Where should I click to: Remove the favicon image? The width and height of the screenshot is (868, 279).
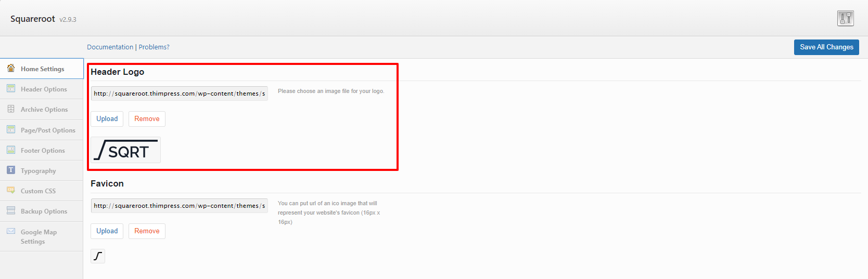click(147, 231)
